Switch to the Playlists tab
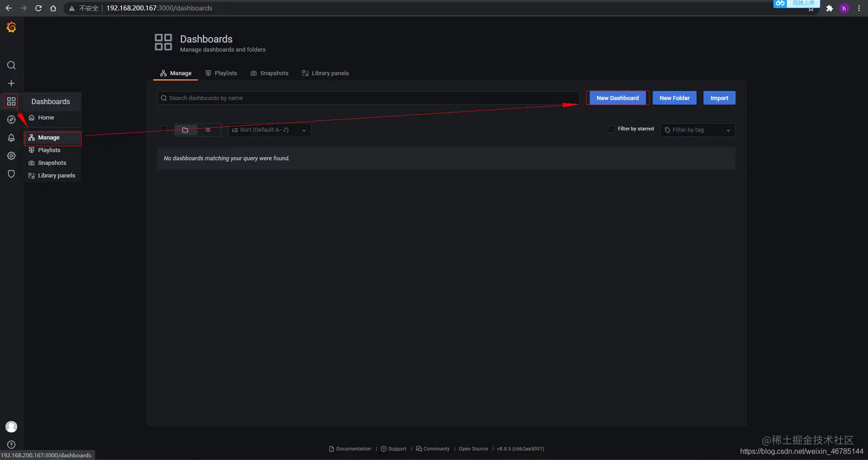 (x=221, y=73)
